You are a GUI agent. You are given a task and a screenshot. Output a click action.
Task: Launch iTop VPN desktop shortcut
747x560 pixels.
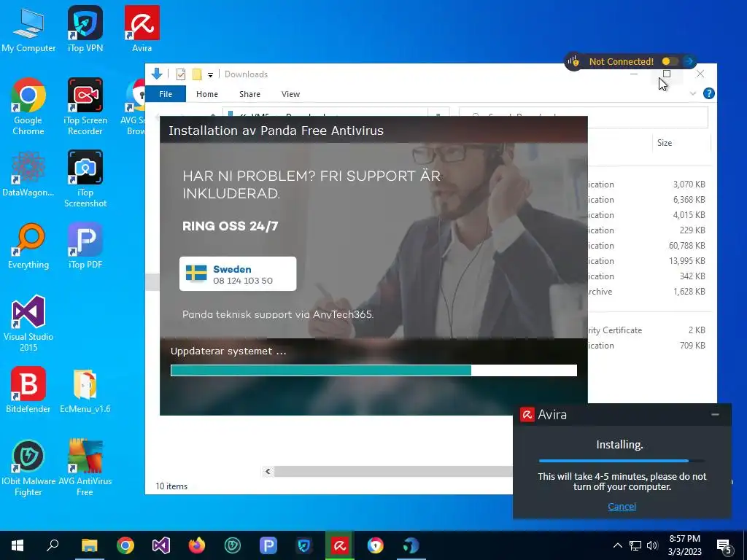(x=85, y=29)
